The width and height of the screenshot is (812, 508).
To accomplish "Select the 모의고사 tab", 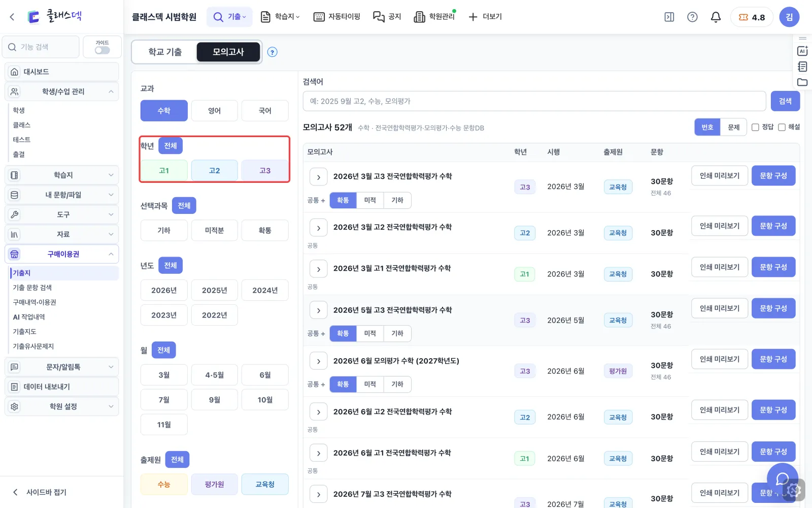I will pyautogui.click(x=228, y=52).
